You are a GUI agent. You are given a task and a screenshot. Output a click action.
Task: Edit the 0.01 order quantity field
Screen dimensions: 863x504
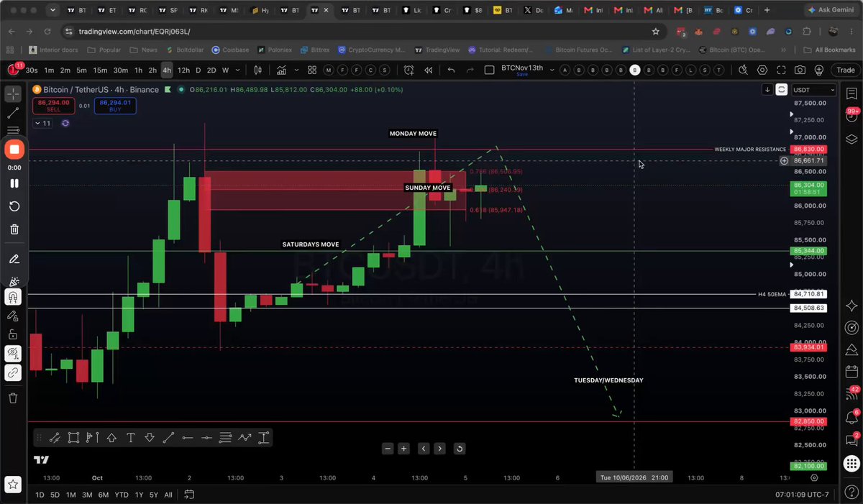84,106
